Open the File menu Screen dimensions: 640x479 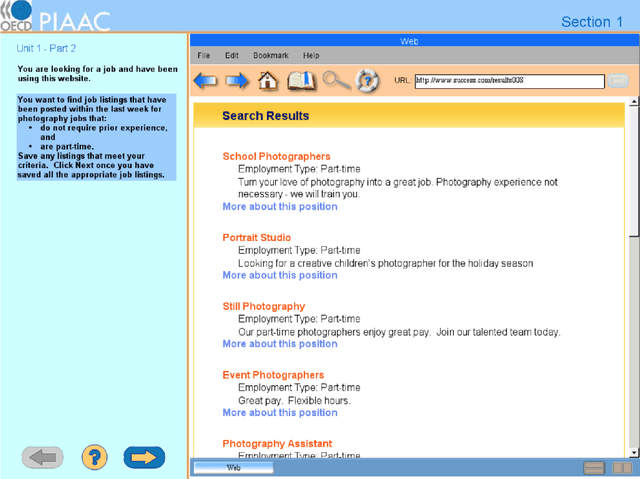point(203,55)
